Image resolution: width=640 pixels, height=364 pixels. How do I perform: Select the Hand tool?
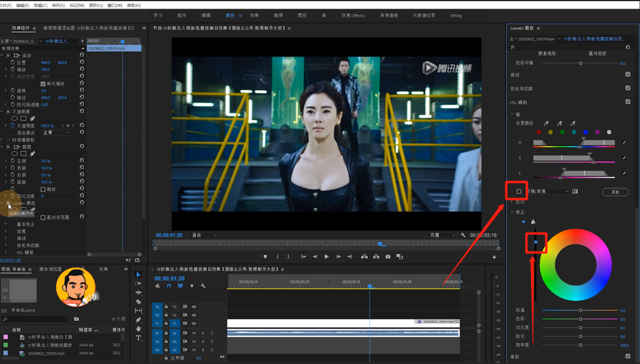pos(138,328)
